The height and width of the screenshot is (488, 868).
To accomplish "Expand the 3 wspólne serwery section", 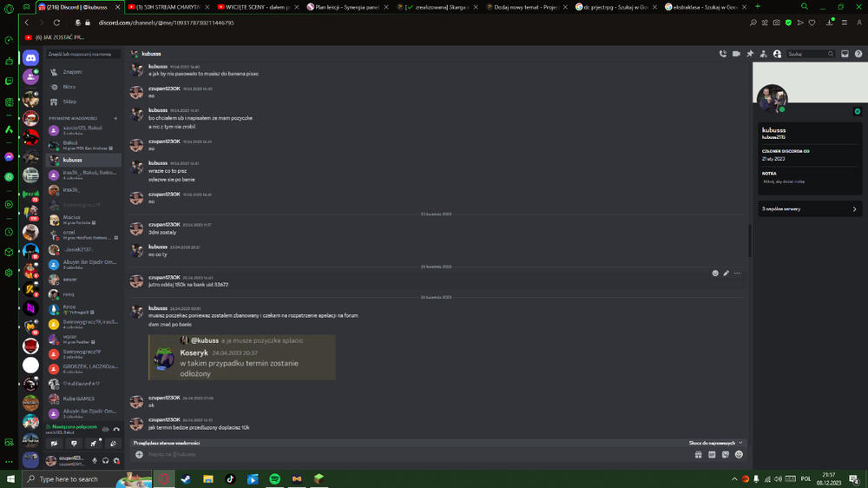I will [810, 209].
